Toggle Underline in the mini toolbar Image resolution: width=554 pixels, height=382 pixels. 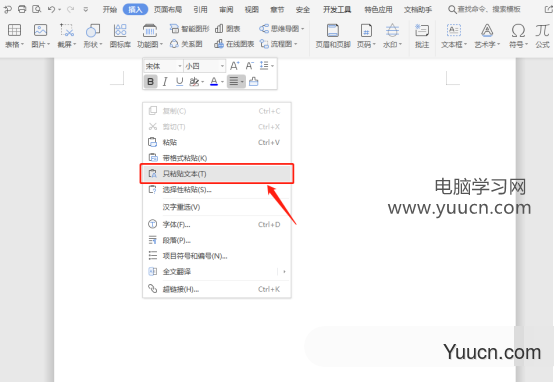(179, 82)
